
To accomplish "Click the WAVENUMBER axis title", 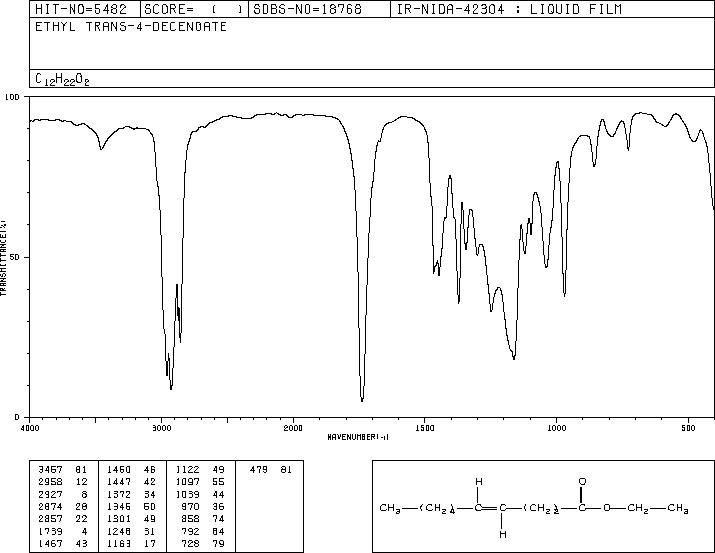I will click(358, 437).
